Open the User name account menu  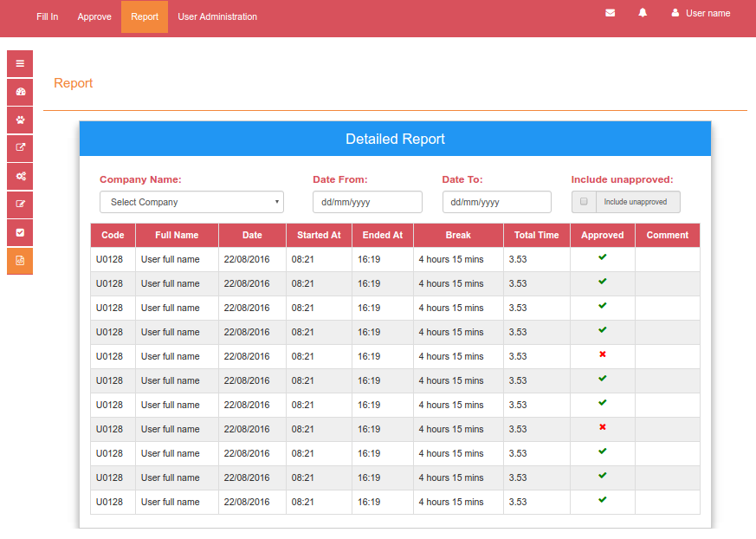tap(701, 13)
